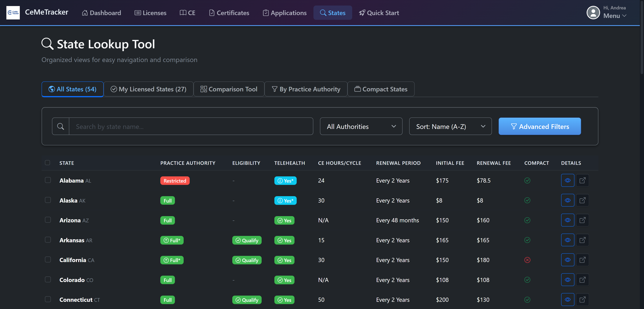Viewport: 644px width, 309px height.
Task: Open the CeMeTracker logo icon
Action: (x=13, y=13)
